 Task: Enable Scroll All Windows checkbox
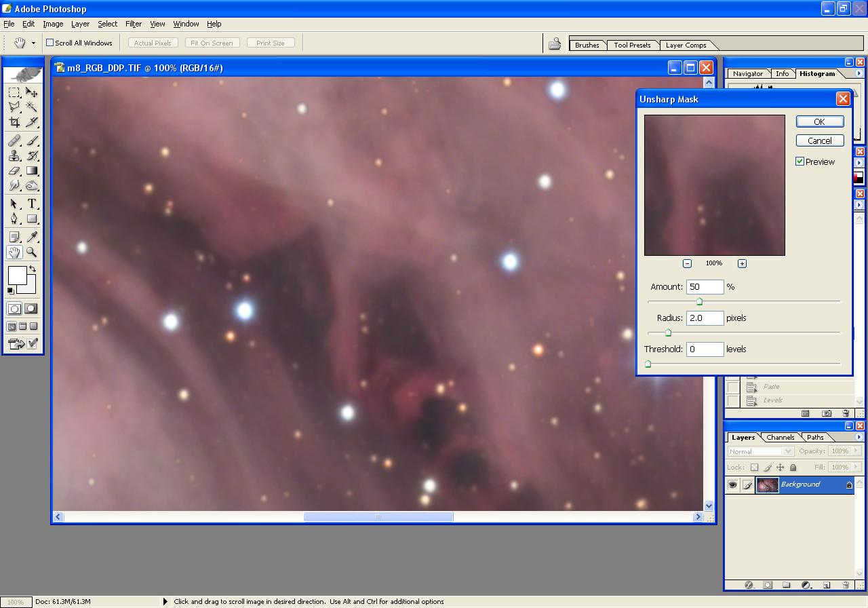(50, 43)
